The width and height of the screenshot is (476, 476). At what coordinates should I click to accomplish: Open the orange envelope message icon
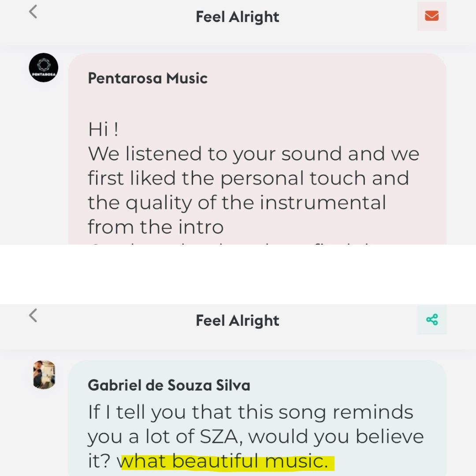pyautogui.click(x=431, y=16)
